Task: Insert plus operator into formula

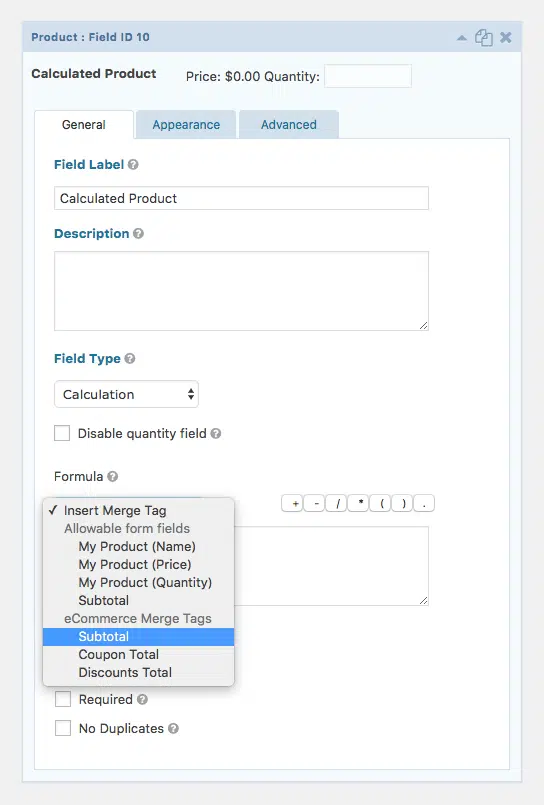Action: click(293, 504)
